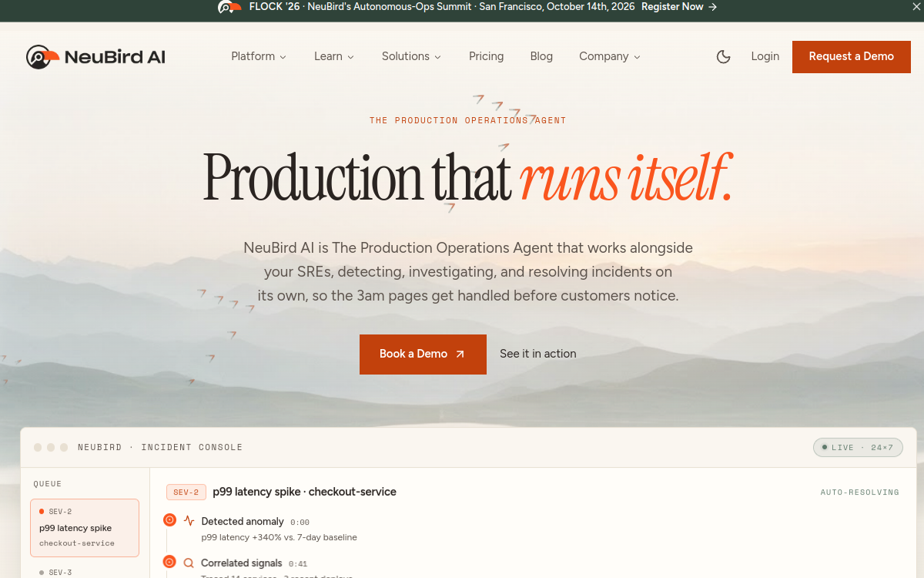Expand the Platform dropdown menu
Image resolution: width=924 pixels, height=578 pixels.
coord(259,56)
